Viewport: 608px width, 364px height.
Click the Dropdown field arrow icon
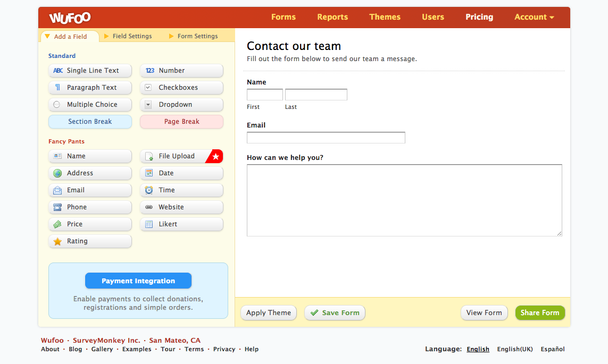pyautogui.click(x=148, y=105)
